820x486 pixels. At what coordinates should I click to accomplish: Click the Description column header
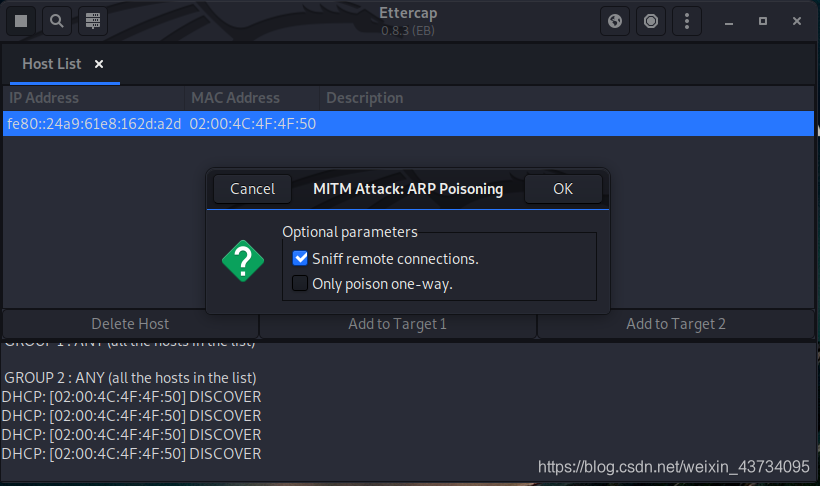click(365, 98)
